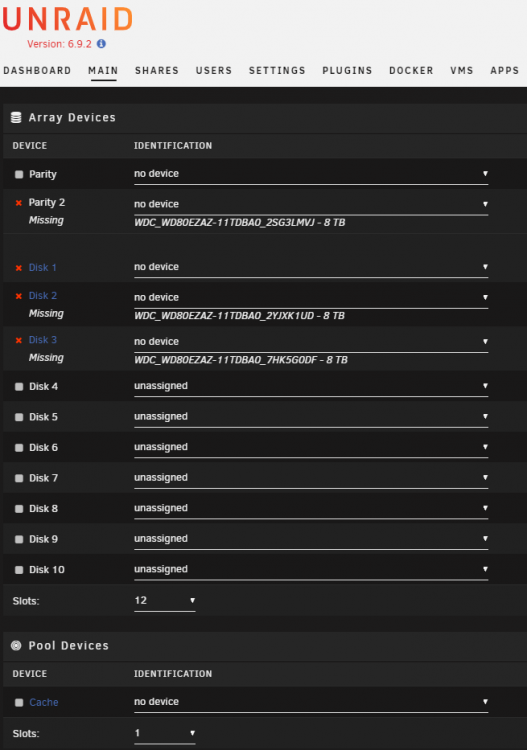Screen dimensions: 527x750
Task: Click the Missing label under Parity 2
Action: coord(46,221)
